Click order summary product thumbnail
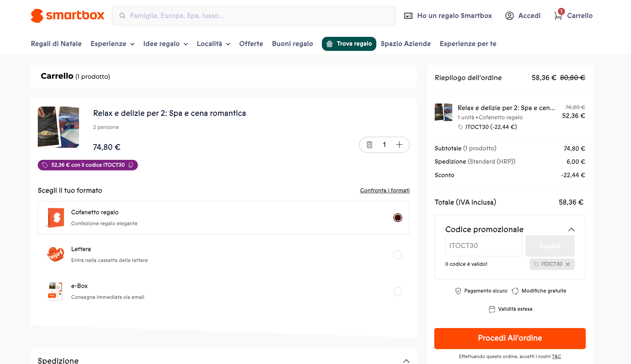The image size is (631, 364). [x=443, y=112]
